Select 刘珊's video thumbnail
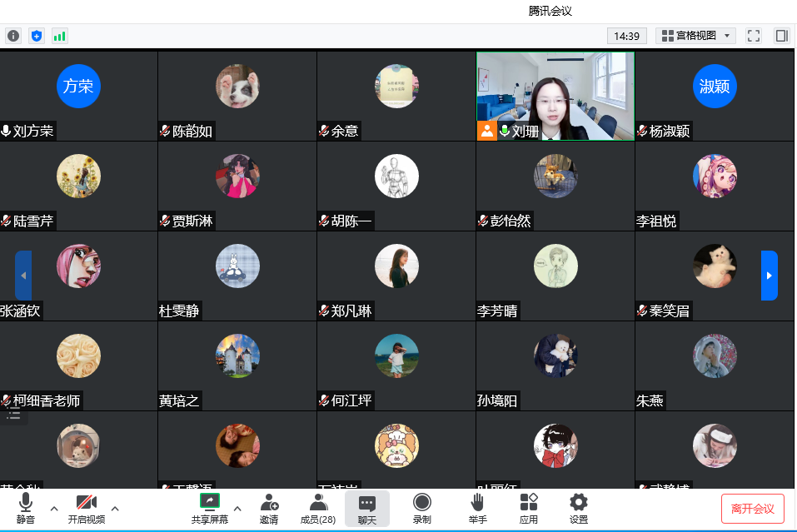Viewport: 797px width, 532px height. pos(555,96)
